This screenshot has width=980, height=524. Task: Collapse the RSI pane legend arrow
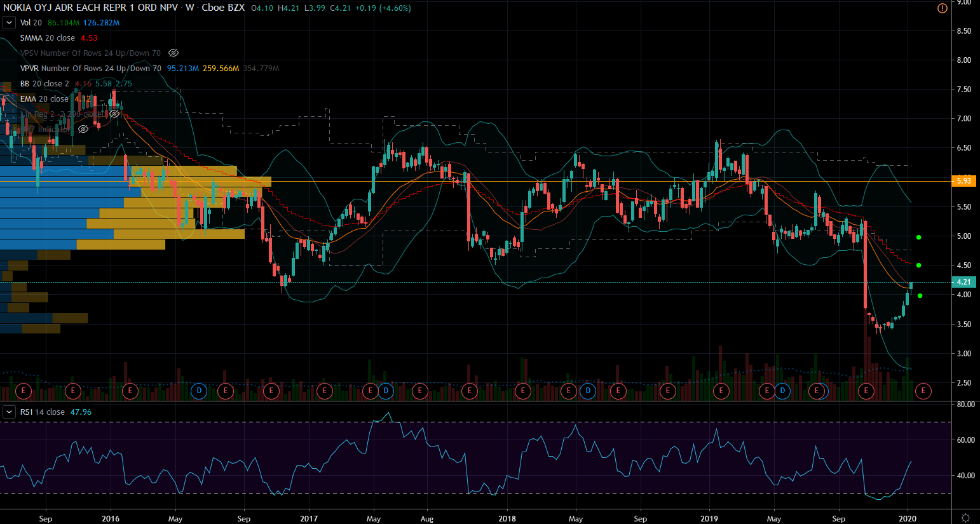[x=9, y=412]
